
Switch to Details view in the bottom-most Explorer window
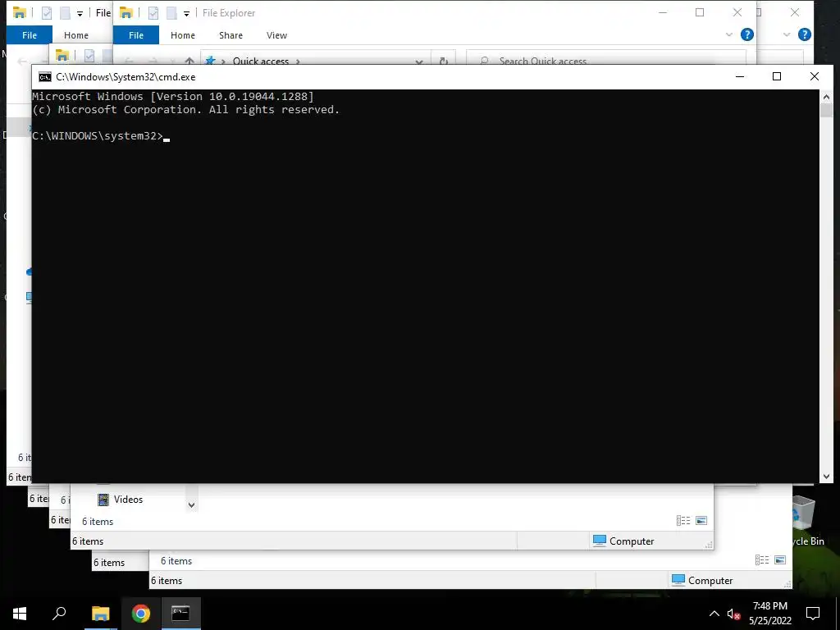(x=762, y=560)
